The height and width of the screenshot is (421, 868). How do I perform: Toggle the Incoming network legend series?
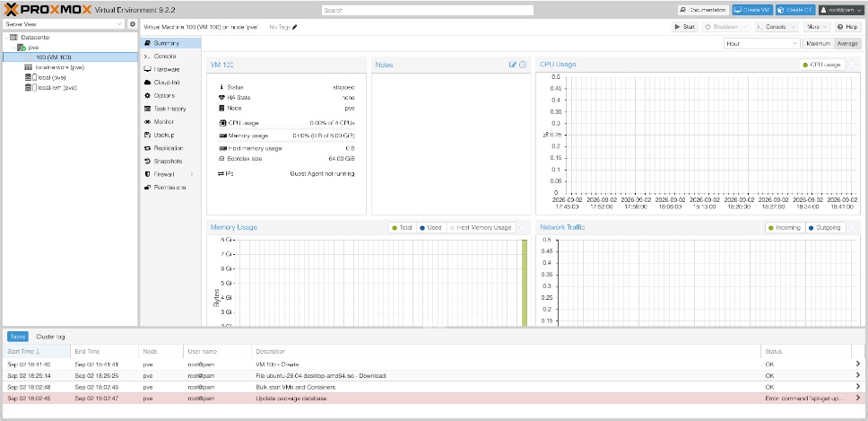(x=786, y=227)
